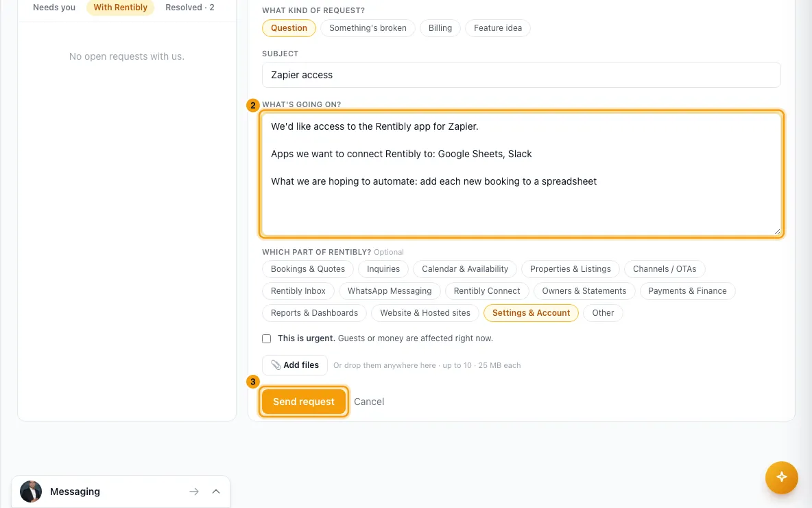
Task: Open the sparkle assistant floating button
Action: point(781,477)
